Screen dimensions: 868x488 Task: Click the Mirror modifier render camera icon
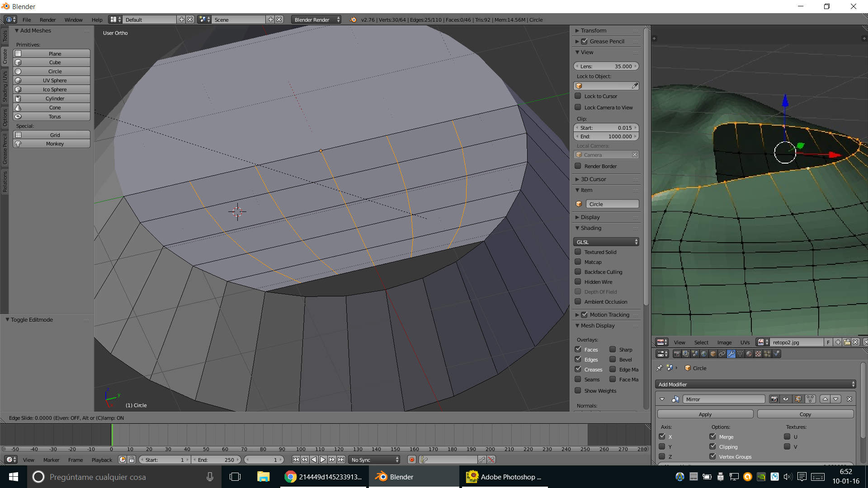click(x=774, y=399)
